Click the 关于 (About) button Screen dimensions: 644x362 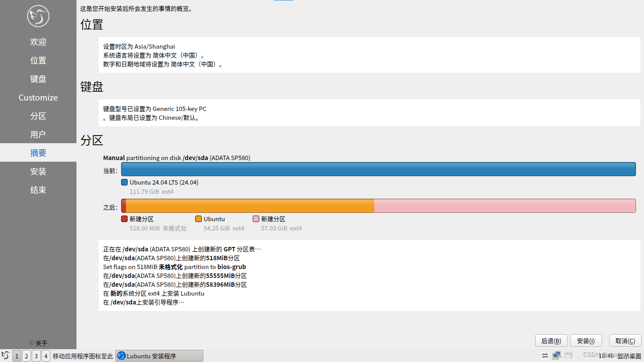click(x=38, y=343)
